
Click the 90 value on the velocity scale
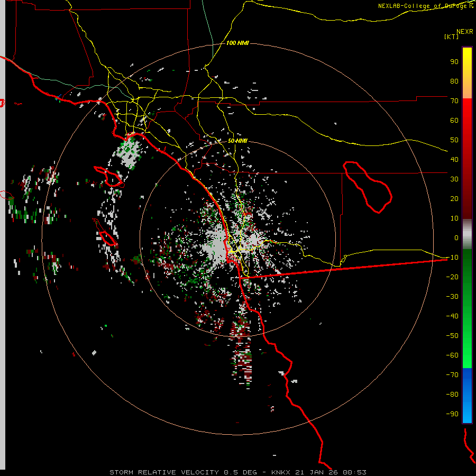454,62
